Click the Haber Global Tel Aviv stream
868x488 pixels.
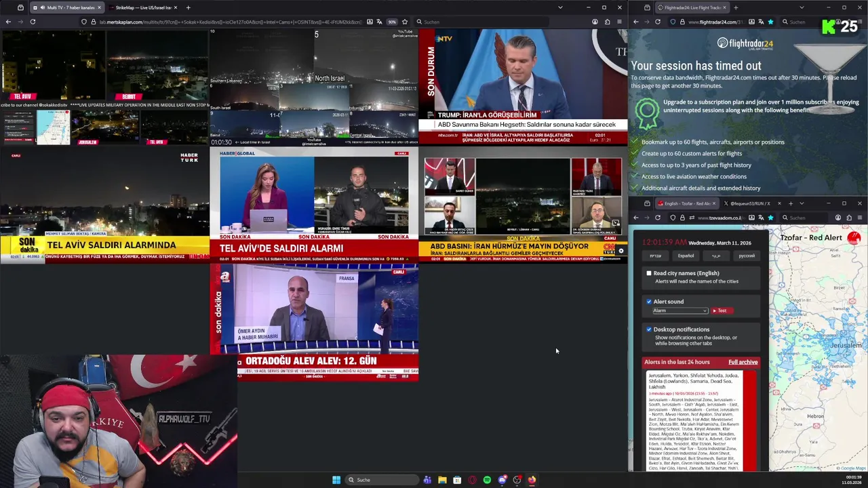314,205
